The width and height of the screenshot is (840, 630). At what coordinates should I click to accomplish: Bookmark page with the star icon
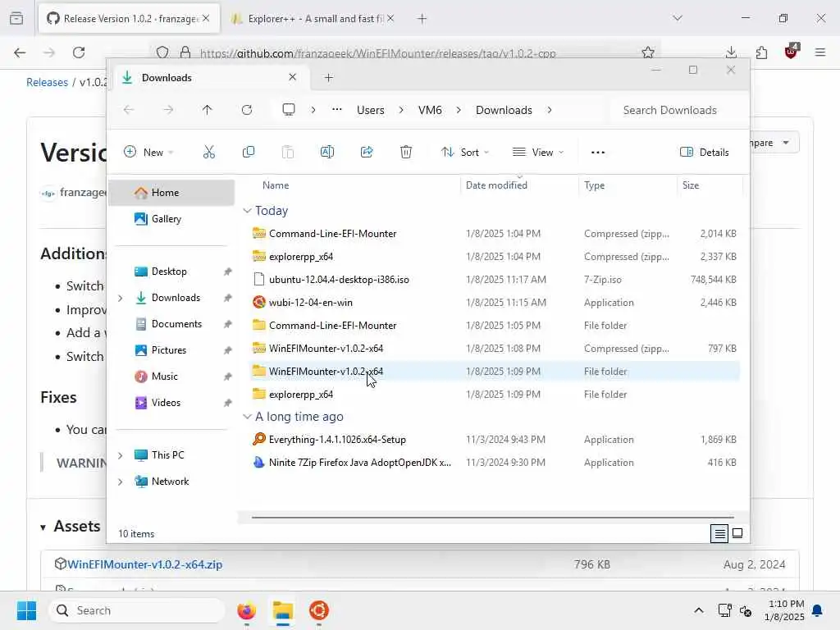point(648,52)
